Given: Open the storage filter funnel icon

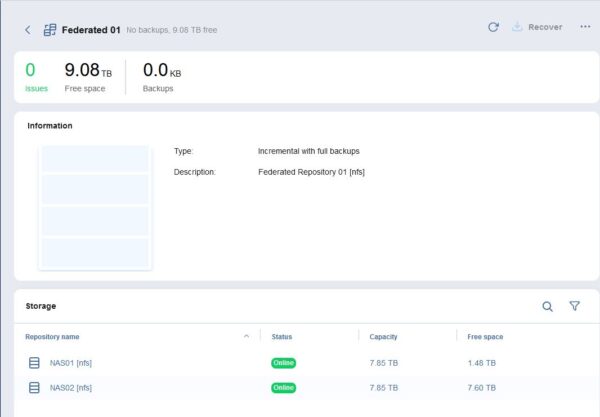Looking at the screenshot, I should coord(574,306).
